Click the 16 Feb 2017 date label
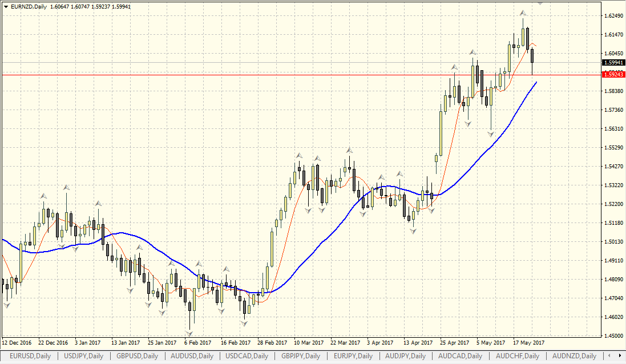 pos(236,342)
